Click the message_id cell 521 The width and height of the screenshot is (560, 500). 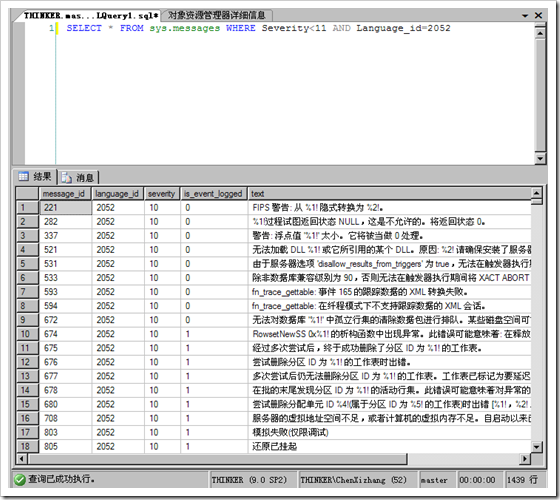pos(65,250)
